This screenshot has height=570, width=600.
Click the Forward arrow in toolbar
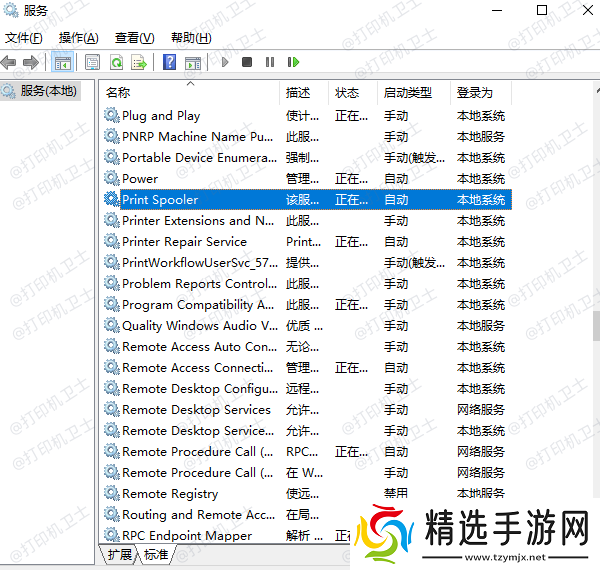31,62
